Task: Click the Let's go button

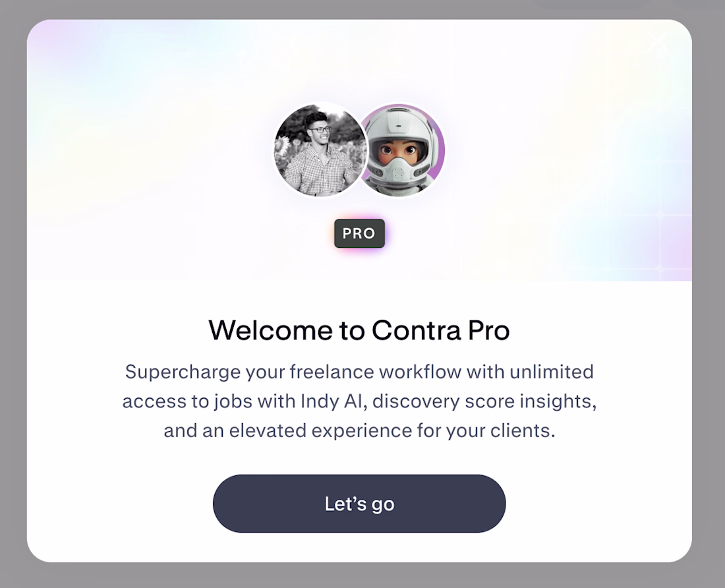Action: click(x=359, y=504)
